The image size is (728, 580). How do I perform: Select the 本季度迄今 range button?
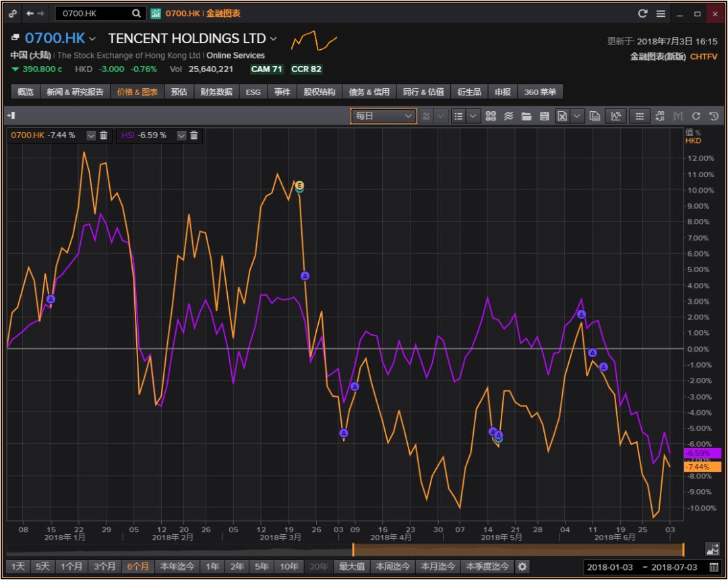tap(487, 567)
